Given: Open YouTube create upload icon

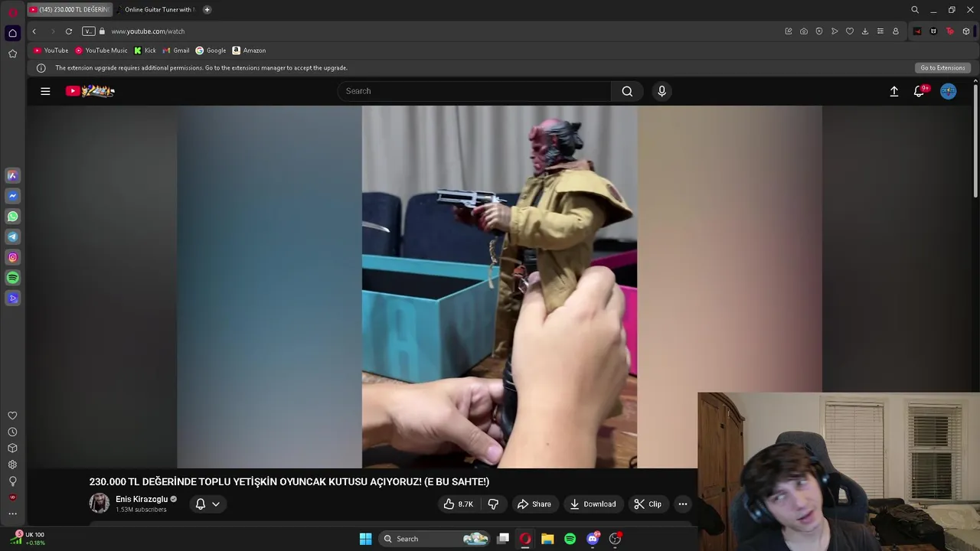Looking at the screenshot, I should (893, 91).
